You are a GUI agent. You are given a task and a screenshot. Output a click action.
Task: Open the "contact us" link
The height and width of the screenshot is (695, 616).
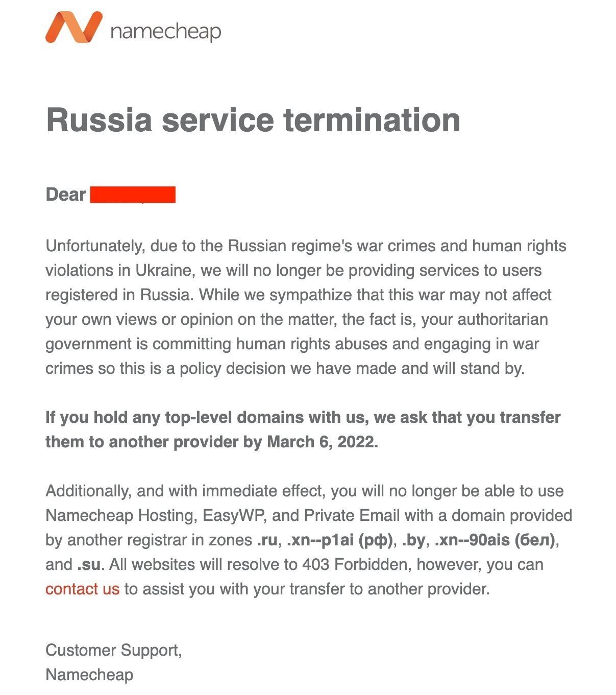(82, 589)
